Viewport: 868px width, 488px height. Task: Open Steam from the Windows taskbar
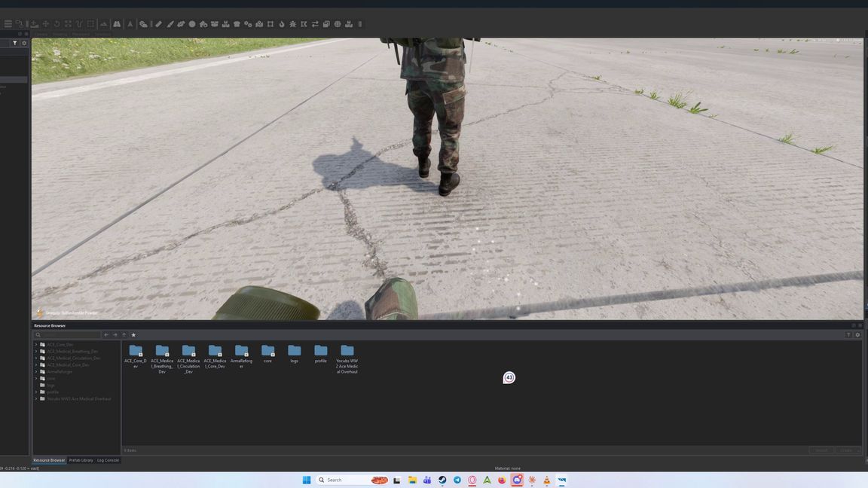tap(442, 480)
